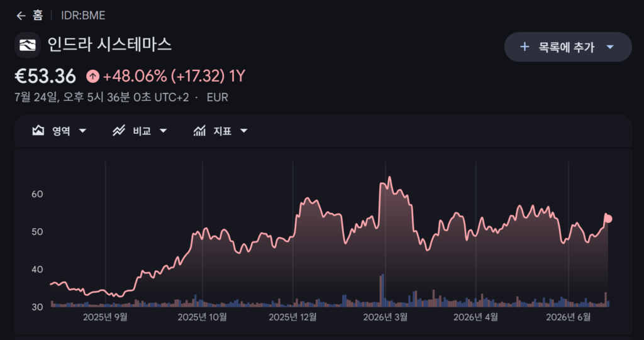644x340 pixels.
Task: Select the €53.36 current price
Action: (x=45, y=77)
